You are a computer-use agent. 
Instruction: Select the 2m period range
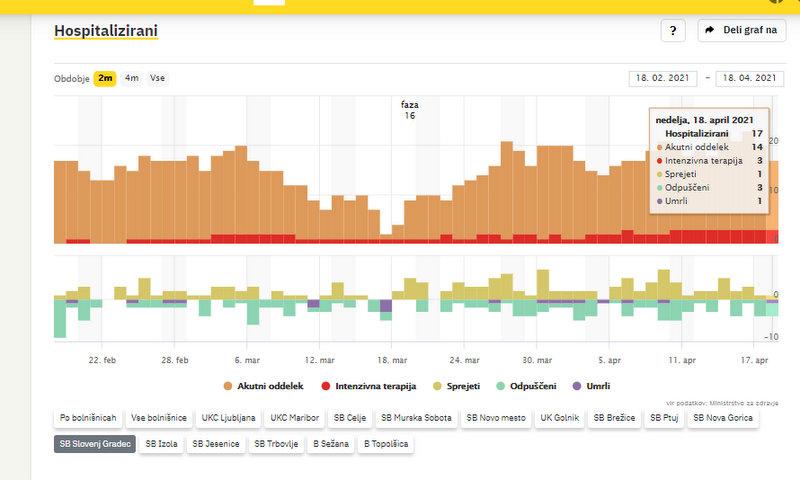[105, 78]
